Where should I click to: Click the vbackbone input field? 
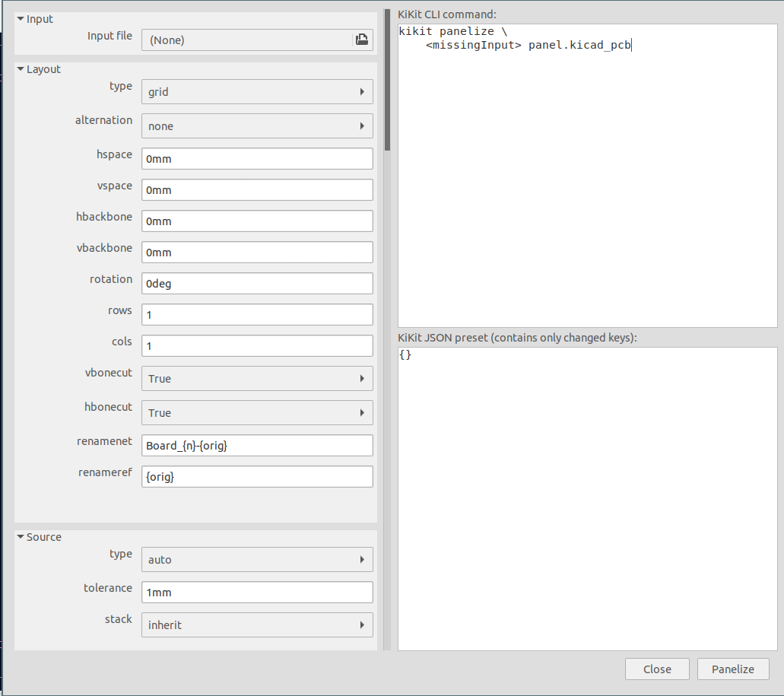click(257, 252)
